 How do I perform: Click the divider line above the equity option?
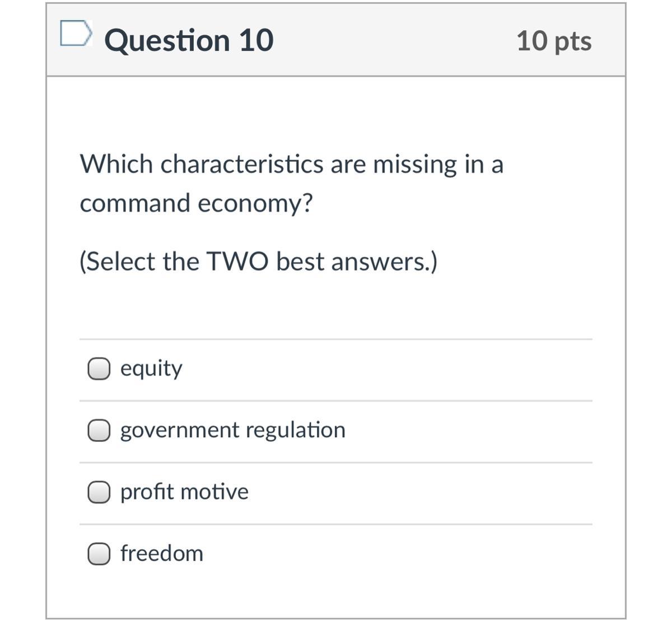click(x=336, y=339)
